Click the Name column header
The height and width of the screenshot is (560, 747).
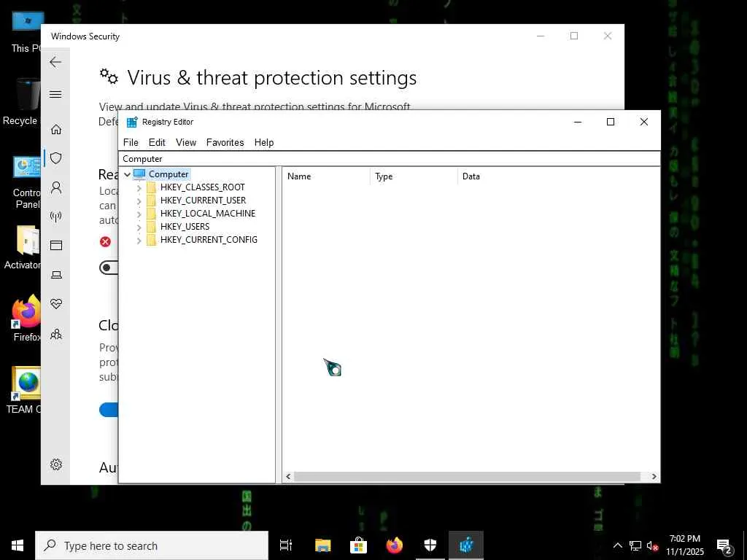click(326, 176)
